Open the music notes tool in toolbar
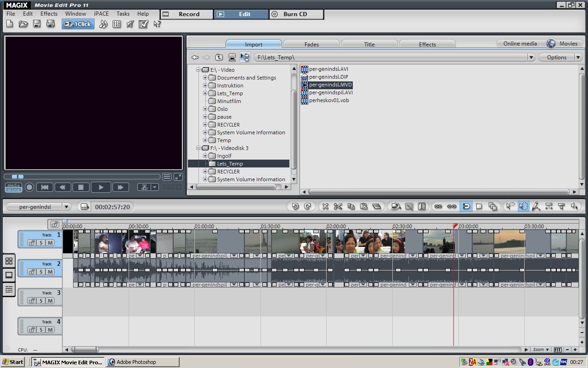The height and width of the screenshot is (368, 588). tap(103, 24)
